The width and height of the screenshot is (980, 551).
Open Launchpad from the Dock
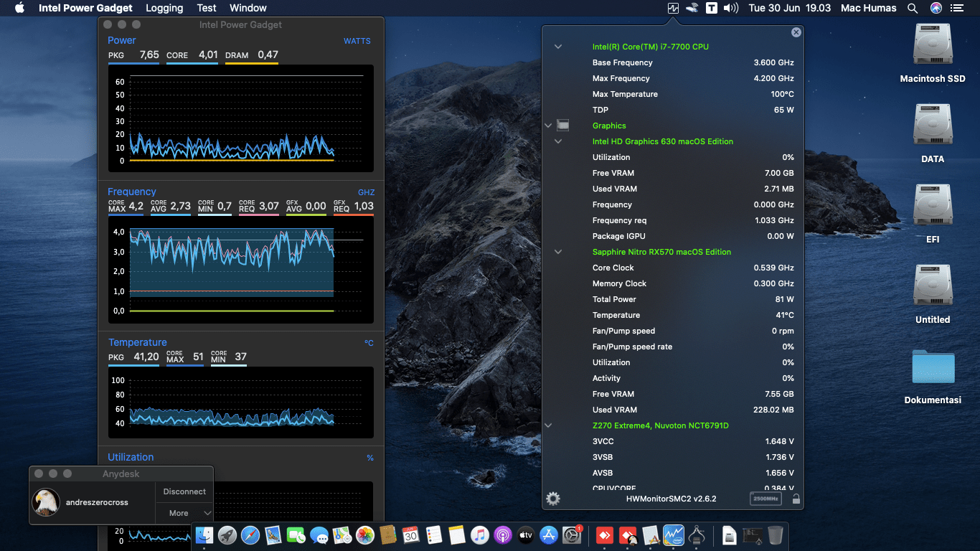(227, 534)
